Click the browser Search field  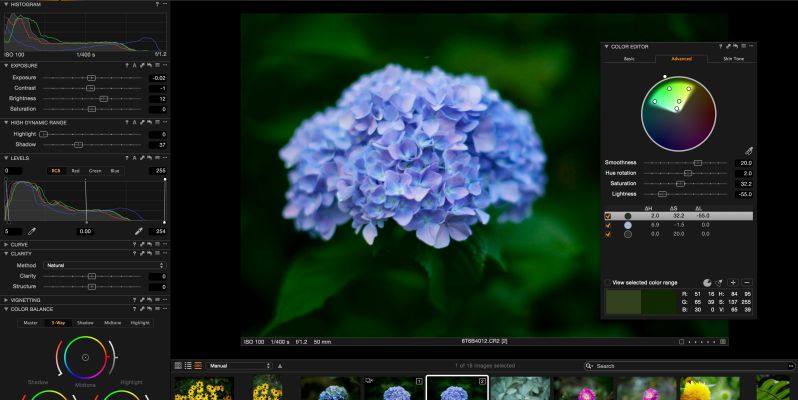(x=690, y=366)
